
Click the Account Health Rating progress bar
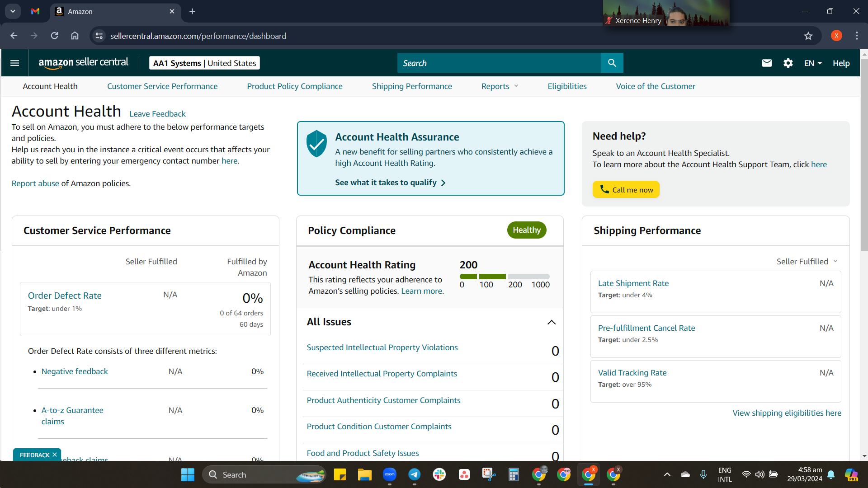505,277
